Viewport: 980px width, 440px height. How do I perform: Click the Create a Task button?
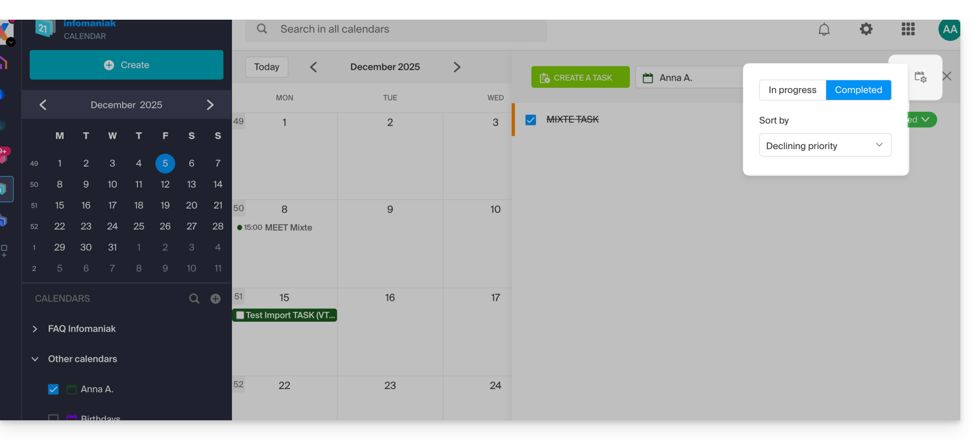580,77
